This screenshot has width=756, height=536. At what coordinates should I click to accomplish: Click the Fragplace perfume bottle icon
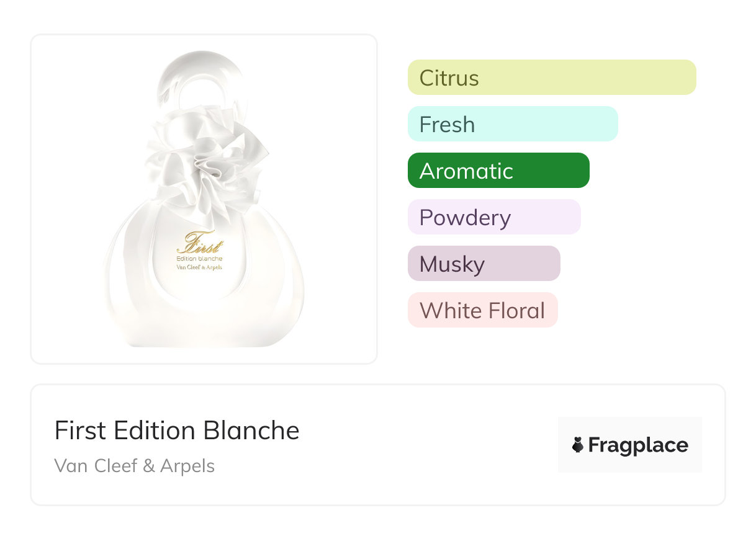click(578, 445)
